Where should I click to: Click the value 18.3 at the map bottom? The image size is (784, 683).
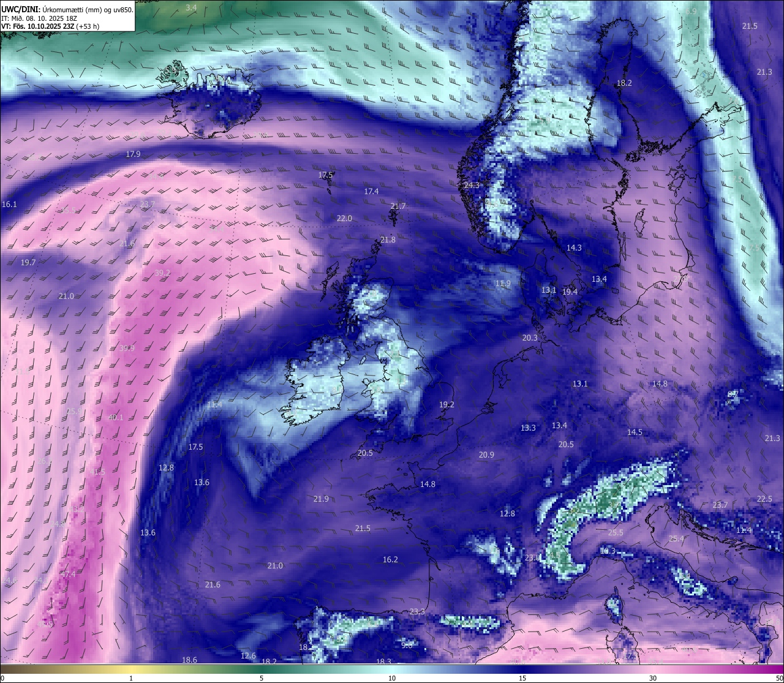383,662
